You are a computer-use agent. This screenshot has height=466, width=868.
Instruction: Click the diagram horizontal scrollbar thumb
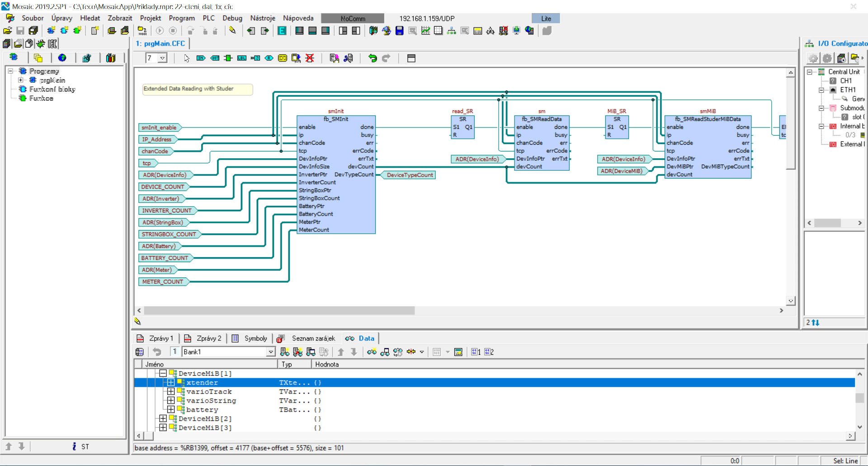(279, 311)
